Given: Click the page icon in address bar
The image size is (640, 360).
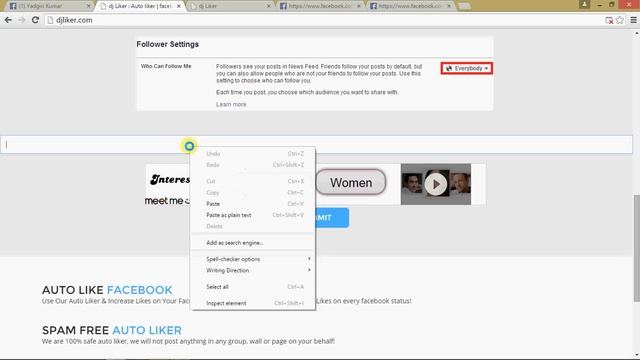Looking at the screenshot, I should point(50,20).
